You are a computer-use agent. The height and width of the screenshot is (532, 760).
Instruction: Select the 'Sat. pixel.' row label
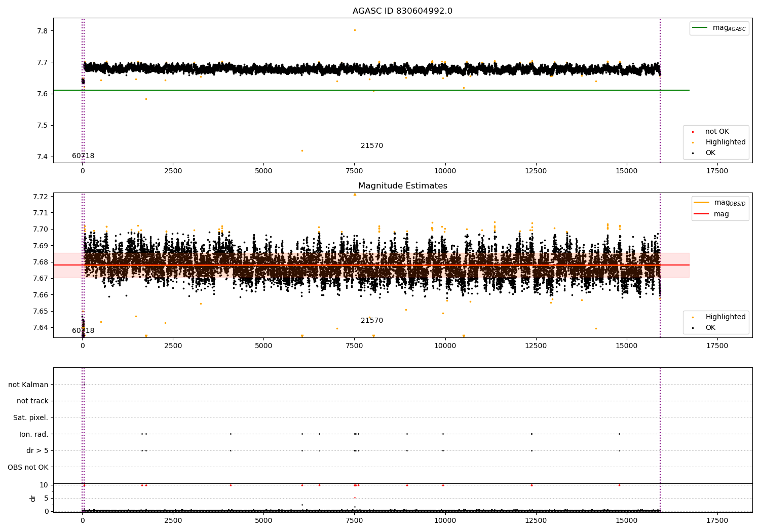pyautogui.click(x=31, y=417)
